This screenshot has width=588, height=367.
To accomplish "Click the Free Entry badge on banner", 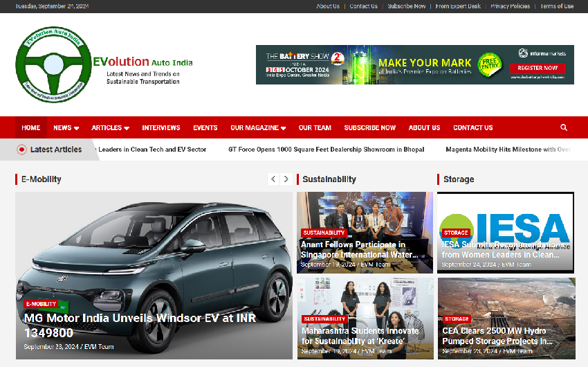I will [490, 64].
